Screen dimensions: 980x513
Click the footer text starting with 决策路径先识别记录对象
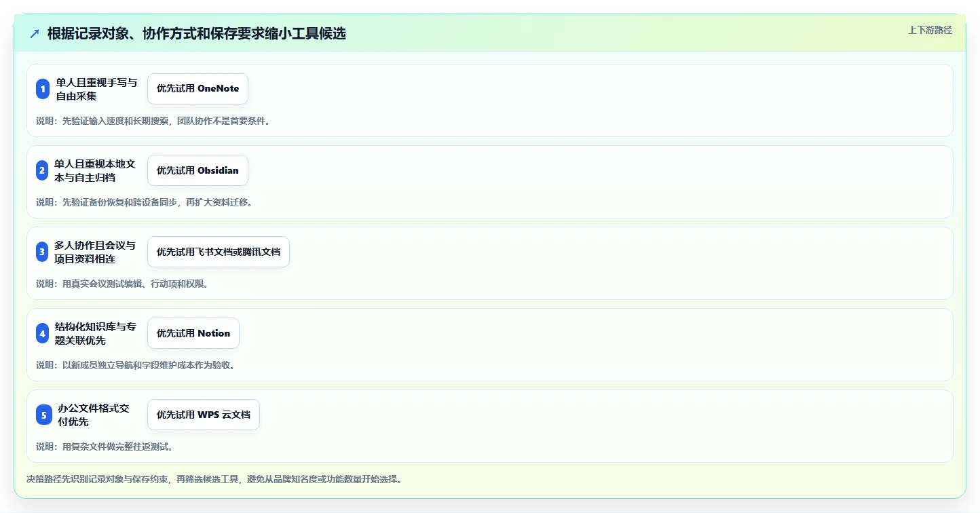click(x=214, y=479)
